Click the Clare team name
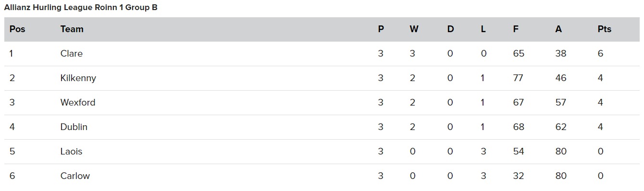 point(72,53)
